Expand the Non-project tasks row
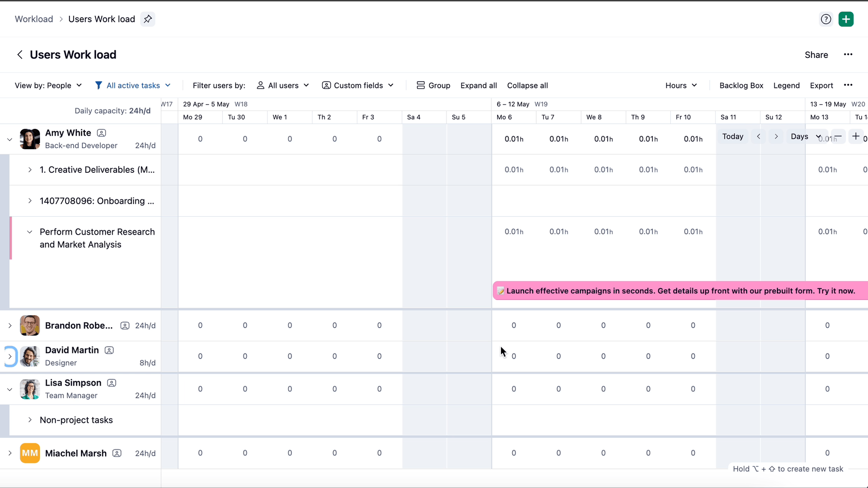Screen dimensions: 868x488 point(29,420)
